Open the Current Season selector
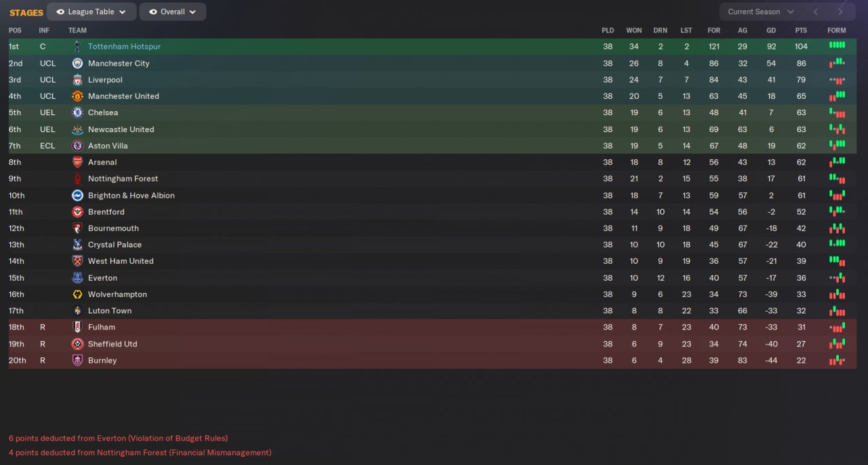 [x=760, y=12]
